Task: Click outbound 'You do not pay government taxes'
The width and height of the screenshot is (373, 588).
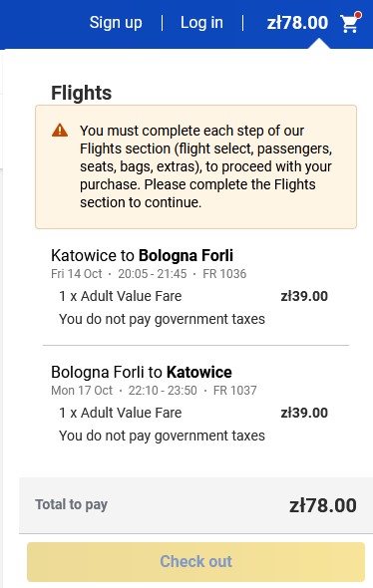Action: point(163,319)
